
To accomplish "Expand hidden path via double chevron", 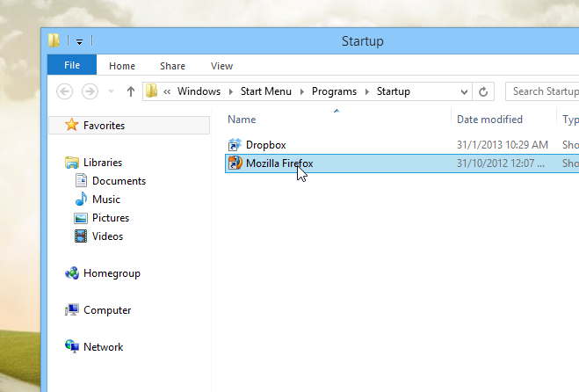I will pyautogui.click(x=167, y=91).
